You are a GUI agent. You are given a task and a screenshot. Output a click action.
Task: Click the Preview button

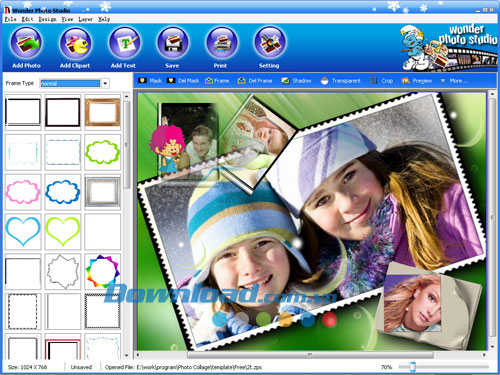point(417,81)
